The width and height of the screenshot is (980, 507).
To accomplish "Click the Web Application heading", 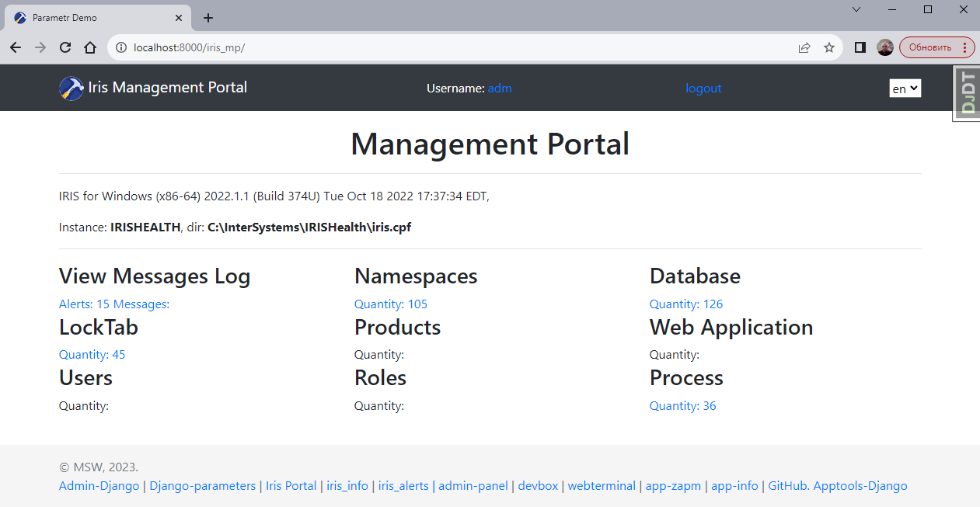I will tap(731, 327).
